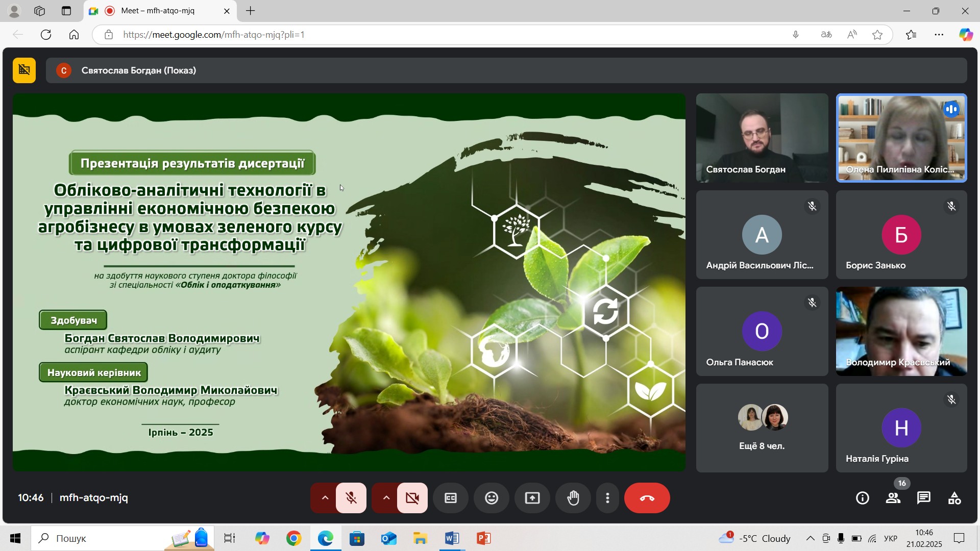The height and width of the screenshot is (551, 980).
Task: Select Ольга Панасюк participant tile
Action: pyautogui.click(x=762, y=331)
